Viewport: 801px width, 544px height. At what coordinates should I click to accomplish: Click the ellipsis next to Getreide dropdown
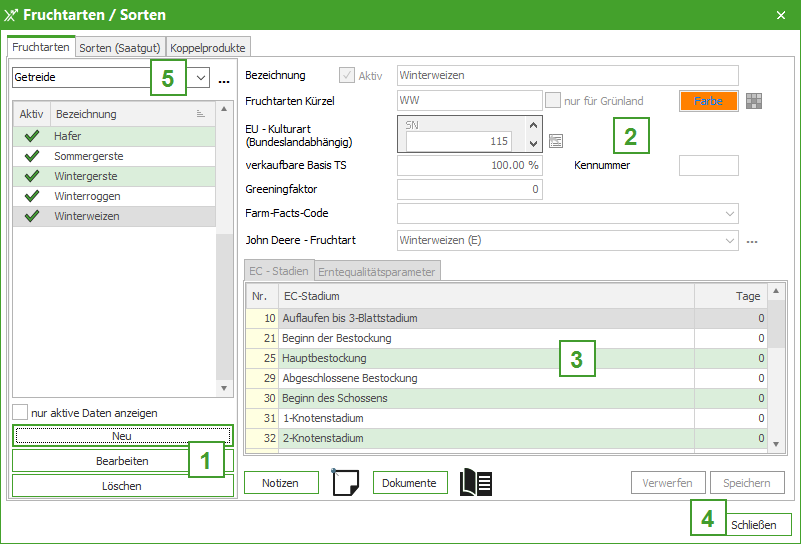coord(224,79)
